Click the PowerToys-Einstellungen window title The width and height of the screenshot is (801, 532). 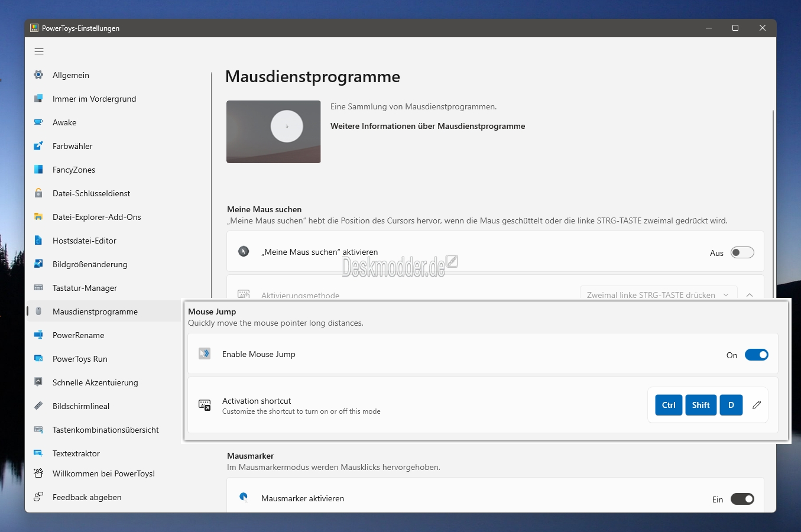(x=80, y=28)
